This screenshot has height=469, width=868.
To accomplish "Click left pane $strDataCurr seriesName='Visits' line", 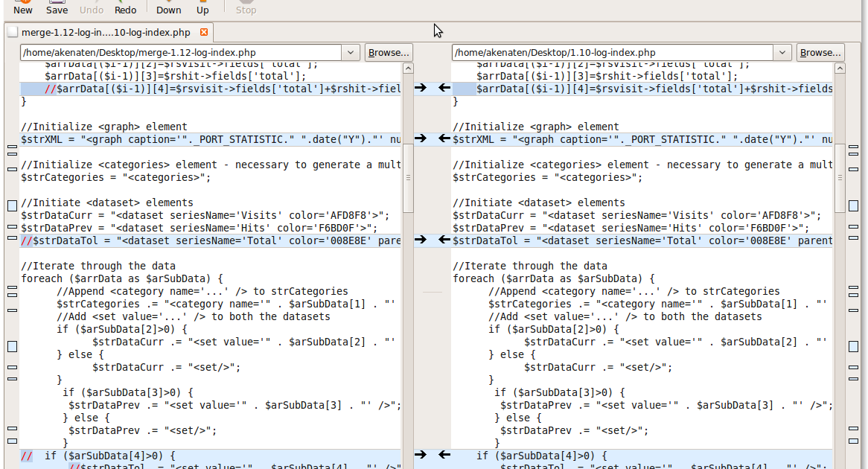I will click(205, 215).
